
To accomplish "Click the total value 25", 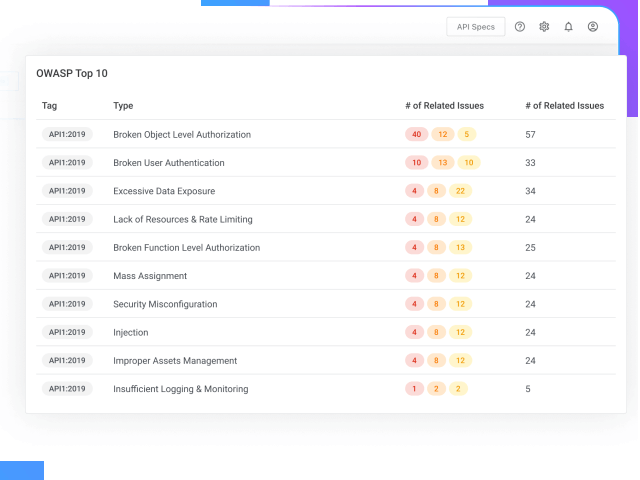I will (x=530, y=248).
